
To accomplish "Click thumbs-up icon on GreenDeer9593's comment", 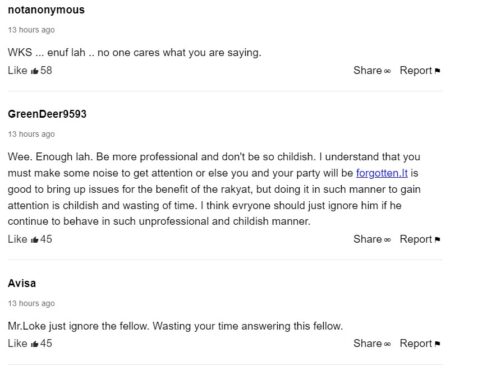I will pos(34,240).
